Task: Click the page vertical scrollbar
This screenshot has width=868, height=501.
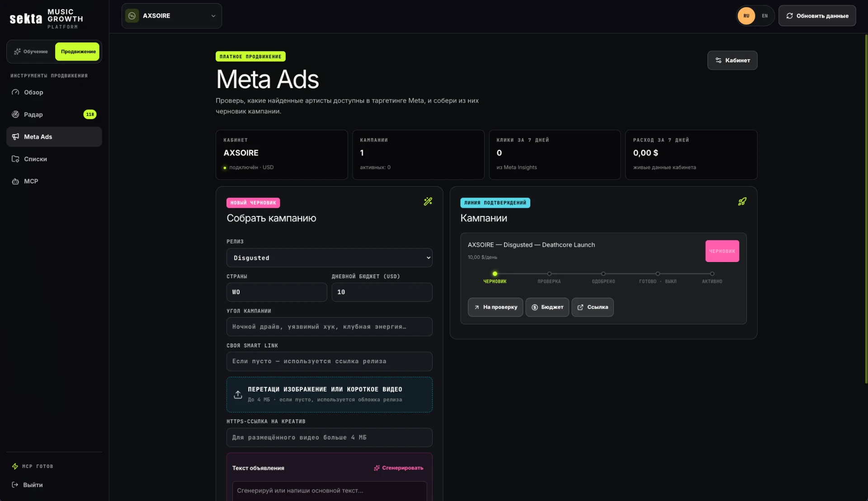Action: (x=866, y=209)
